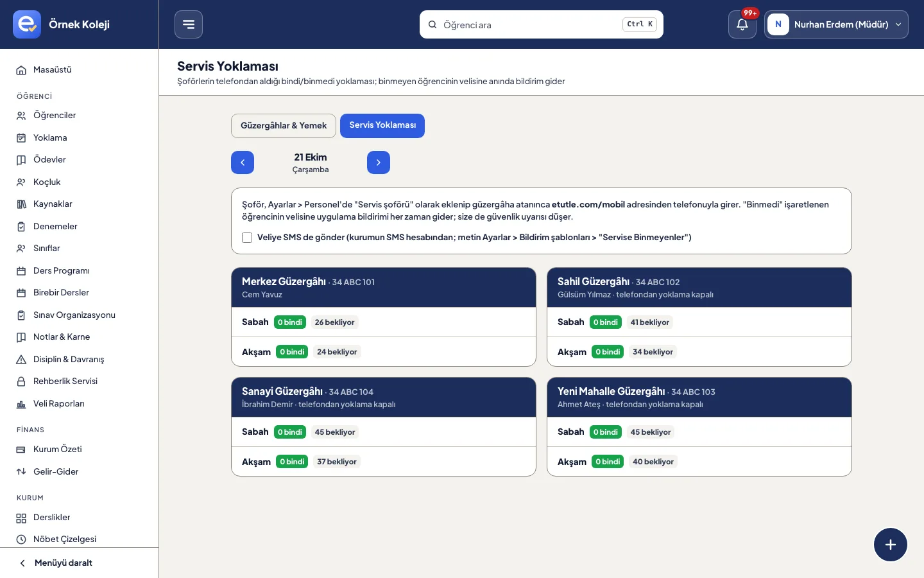Switch to the Güzergâhlar & Yemek tab

[284, 126]
